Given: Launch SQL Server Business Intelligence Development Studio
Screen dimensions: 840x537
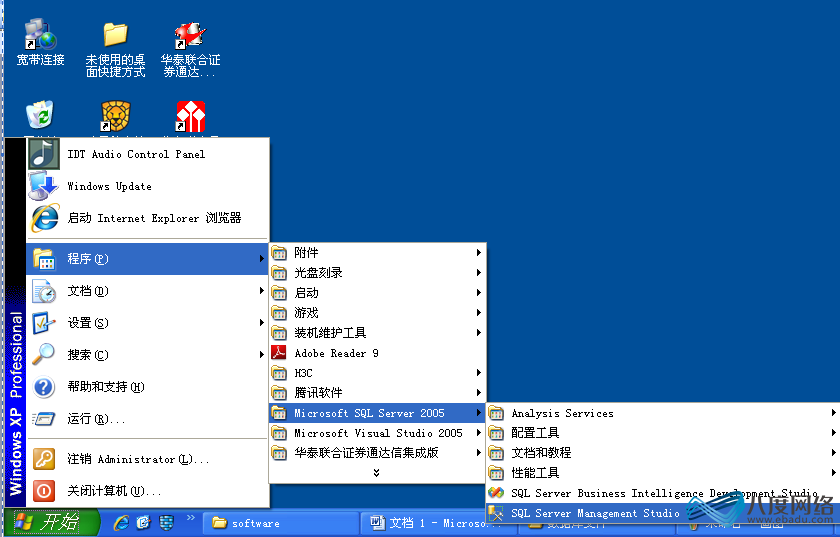Looking at the screenshot, I should (663, 493).
